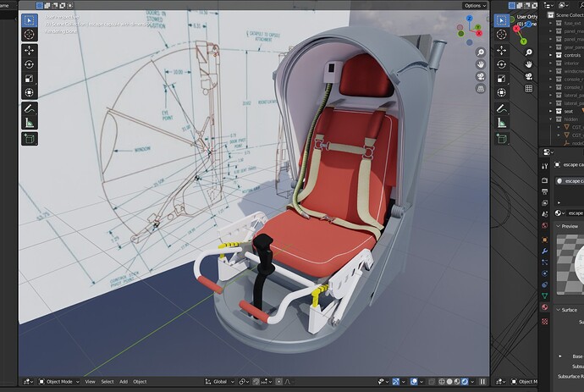This screenshot has height=392, width=584.
Task: Open the World properties tab
Action: click(x=544, y=225)
